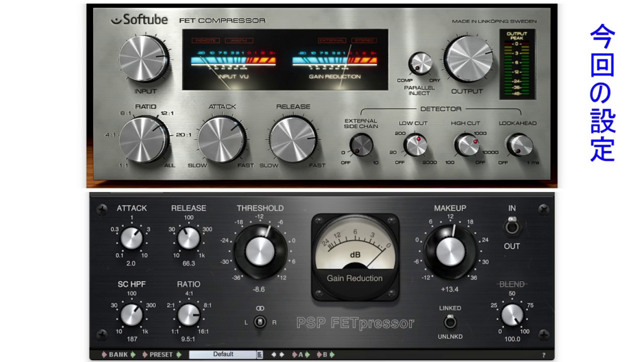Toggle the EXTERNAL indicator on meter display
The width and height of the screenshot is (644, 362).
click(x=332, y=40)
